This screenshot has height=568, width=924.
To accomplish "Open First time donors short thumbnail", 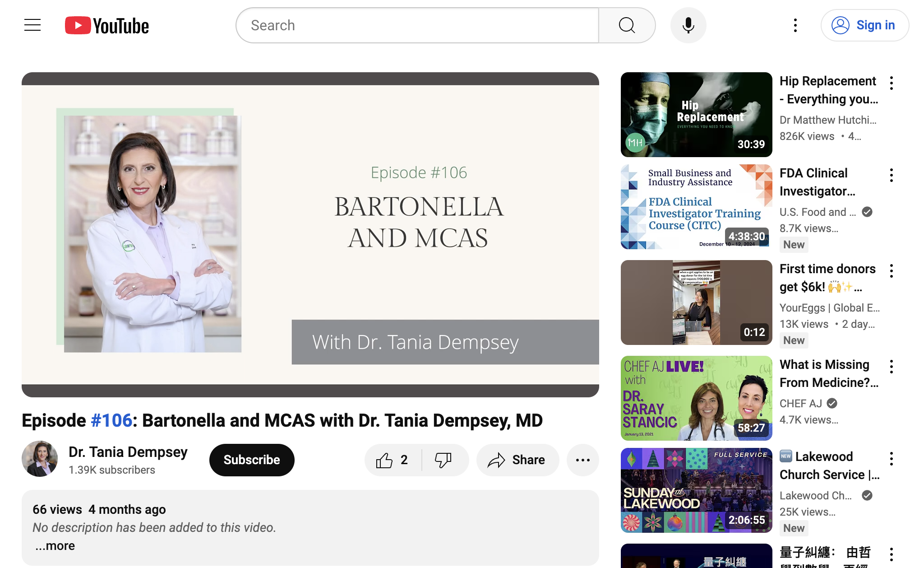I will [x=696, y=303].
